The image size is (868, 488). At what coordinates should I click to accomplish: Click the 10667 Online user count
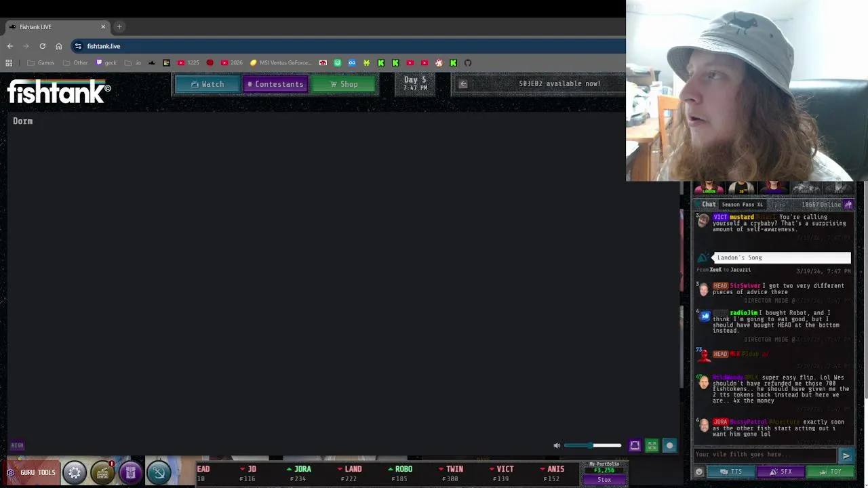(821, 204)
